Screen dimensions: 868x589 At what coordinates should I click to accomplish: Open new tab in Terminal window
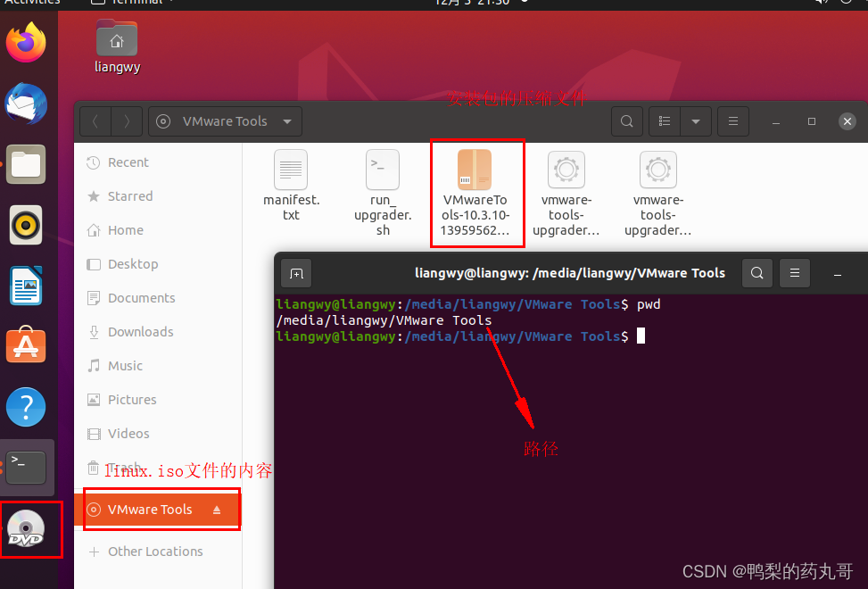point(296,273)
